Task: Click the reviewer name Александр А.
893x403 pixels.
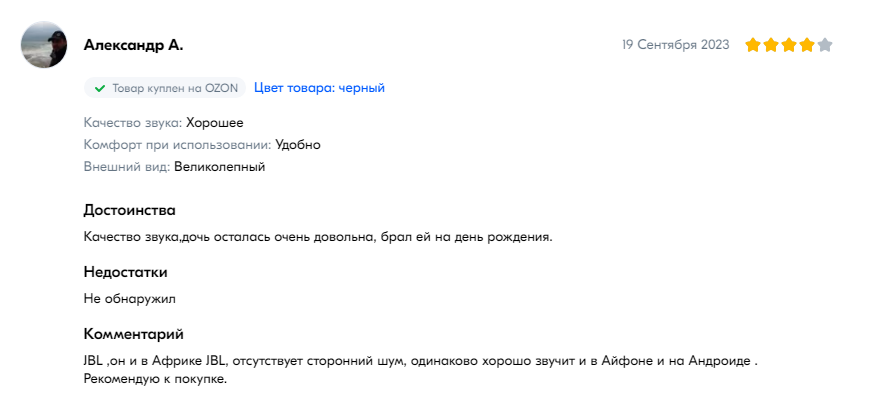Action: click(x=133, y=45)
